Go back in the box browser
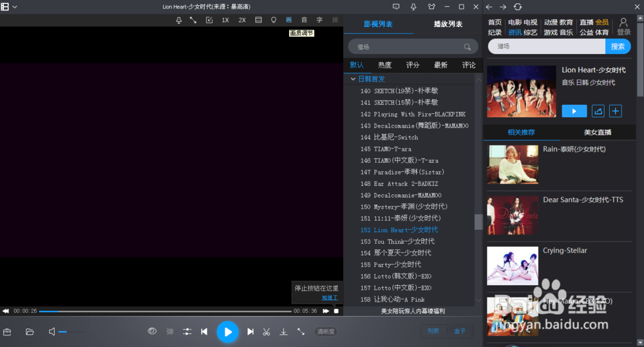This screenshot has height=347, width=644. [x=489, y=7]
